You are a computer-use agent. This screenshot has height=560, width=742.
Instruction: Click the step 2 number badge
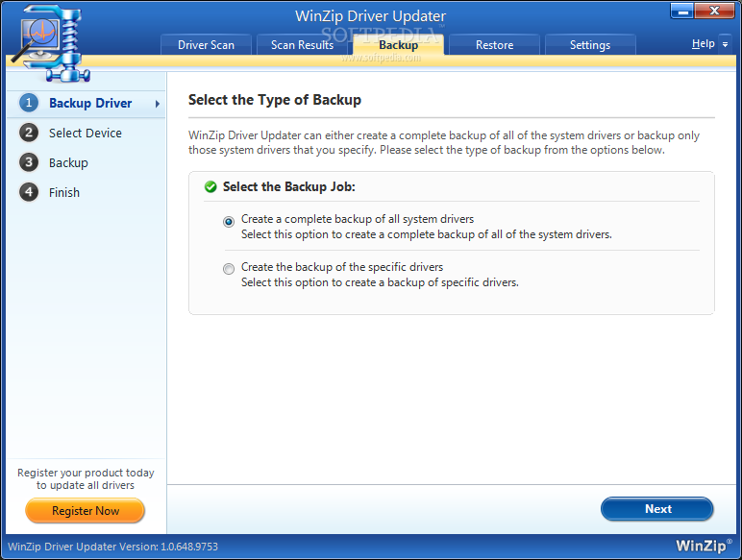[x=29, y=133]
